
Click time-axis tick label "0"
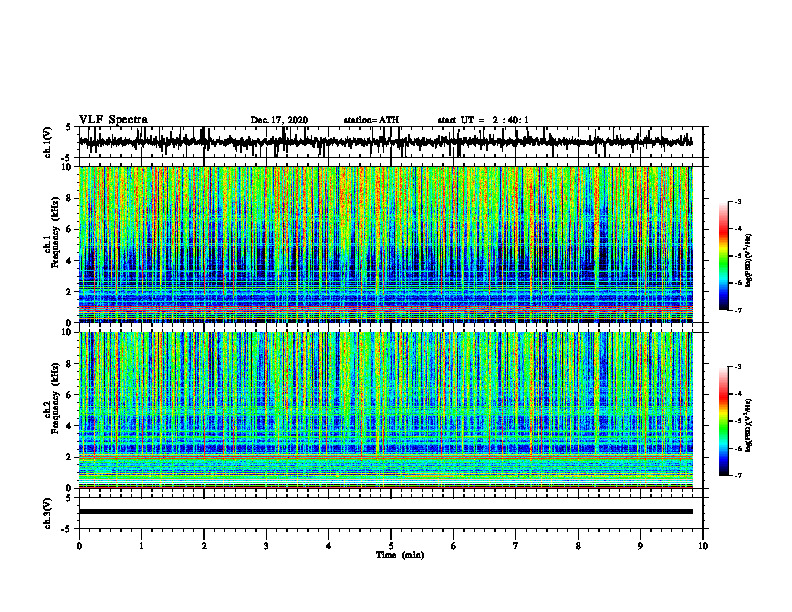pyautogui.click(x=79, y=546)
